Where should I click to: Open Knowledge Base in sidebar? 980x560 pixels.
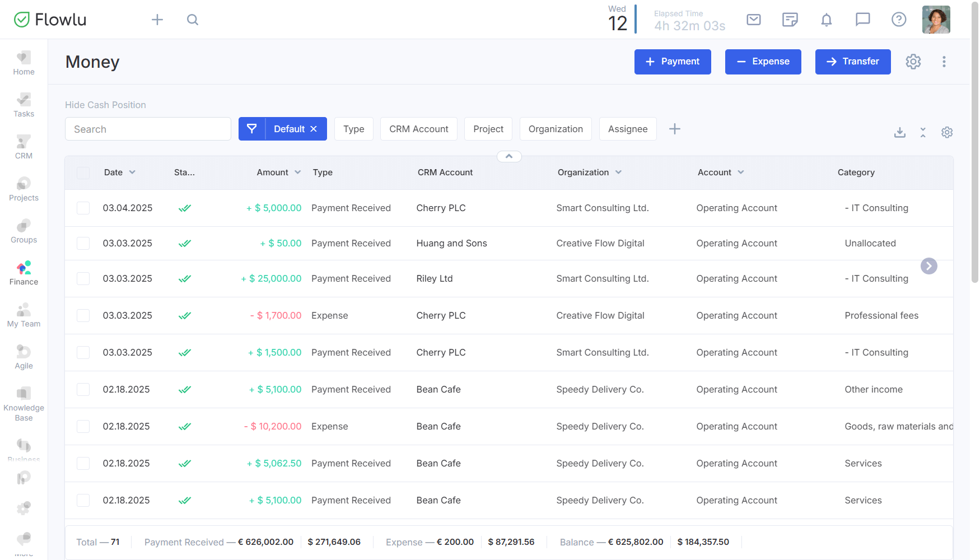pos(24,404)
